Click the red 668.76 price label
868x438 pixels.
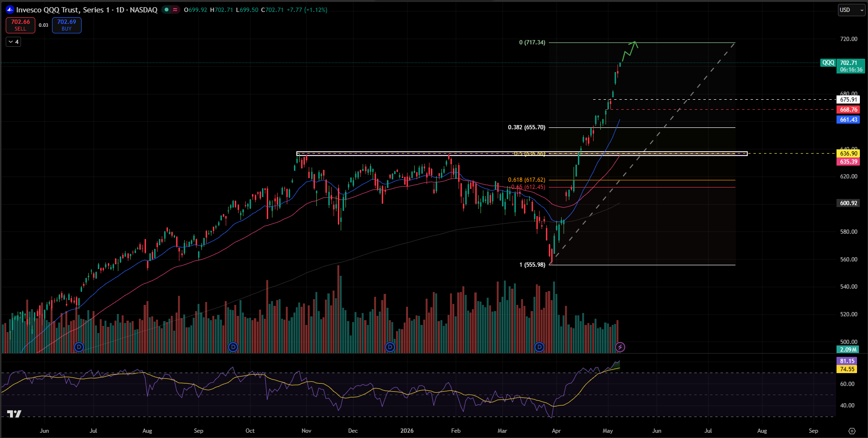[x=848, y=110]
